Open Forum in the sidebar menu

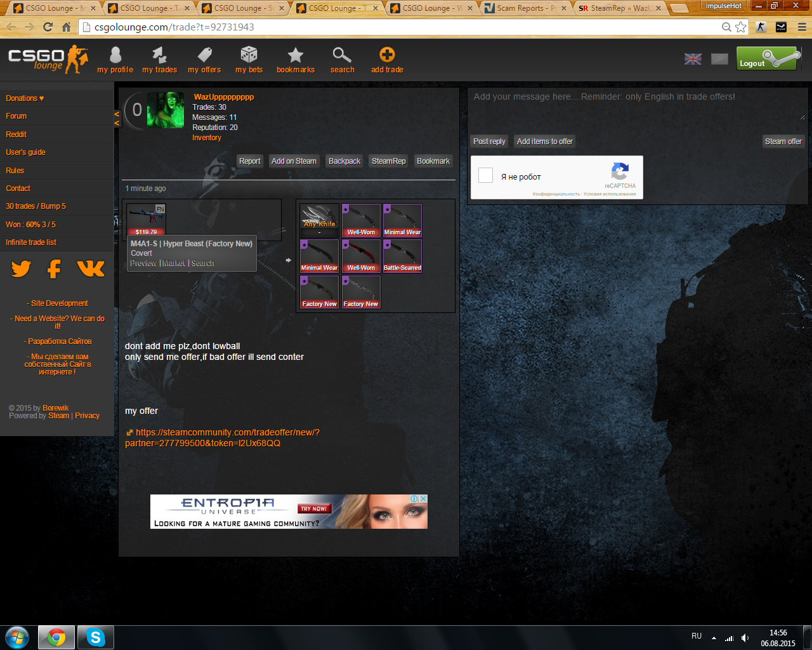(16, 116)
